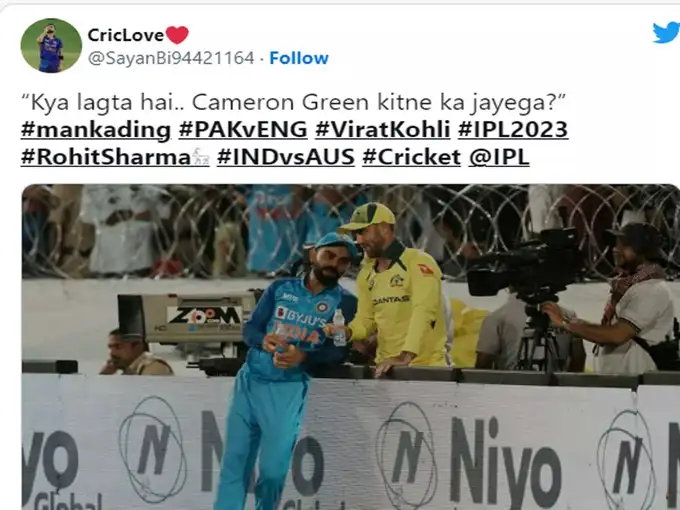The image size is (680, 510).
Task: Open the #INDvsAUS hashtag
Action: tap(286, 157)
